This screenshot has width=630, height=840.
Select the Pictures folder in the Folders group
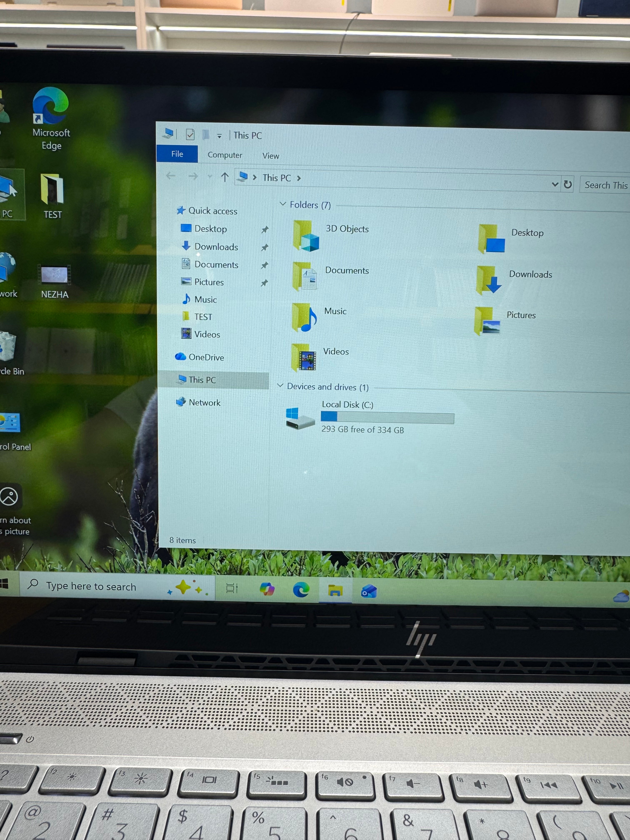pyautogui.click(x=505, y=321)
